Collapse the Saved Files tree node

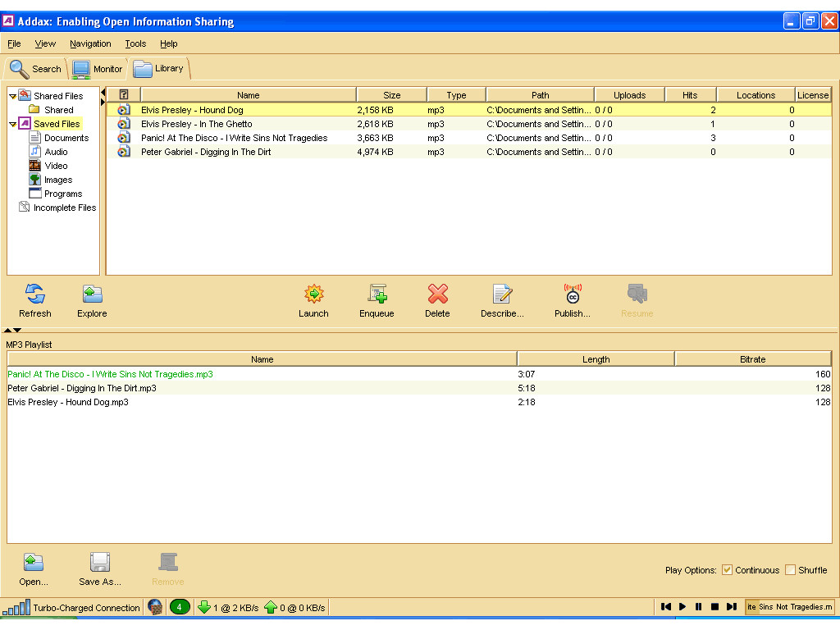point(13,124)
